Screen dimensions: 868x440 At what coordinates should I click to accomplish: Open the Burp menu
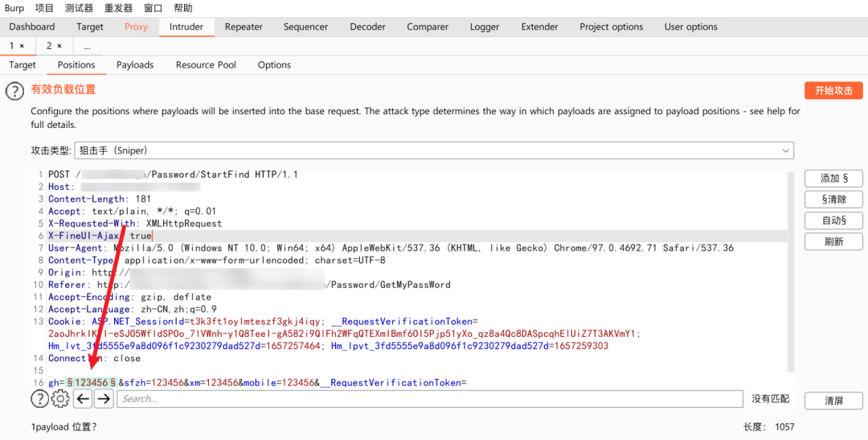[14, 8]
